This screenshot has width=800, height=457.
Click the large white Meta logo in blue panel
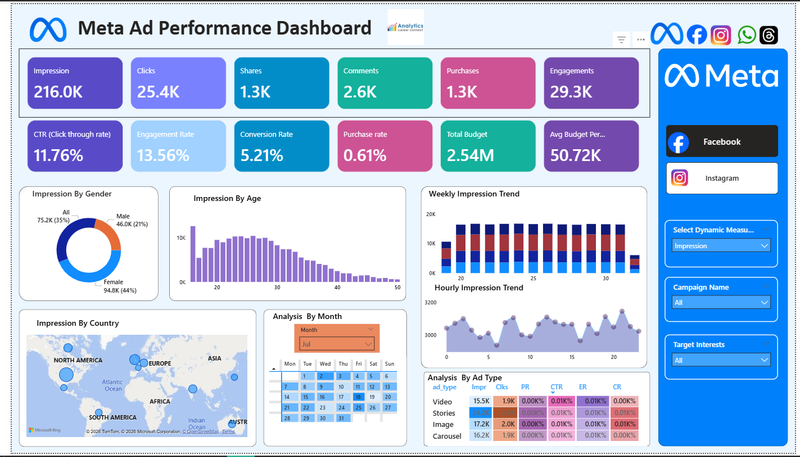click(721, 76)
